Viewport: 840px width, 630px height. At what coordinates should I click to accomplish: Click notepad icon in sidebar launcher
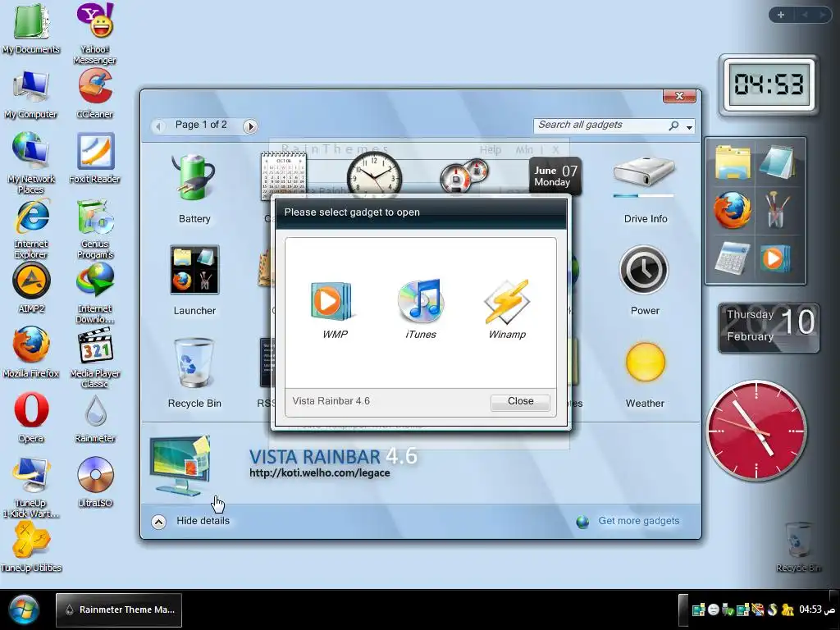[x=776, y=162]
